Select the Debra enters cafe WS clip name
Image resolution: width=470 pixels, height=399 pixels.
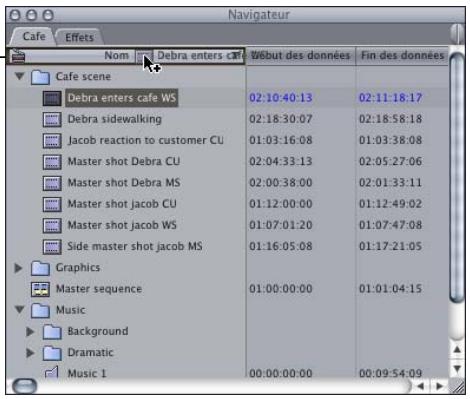pyautogui.click(x=122, y=98)
